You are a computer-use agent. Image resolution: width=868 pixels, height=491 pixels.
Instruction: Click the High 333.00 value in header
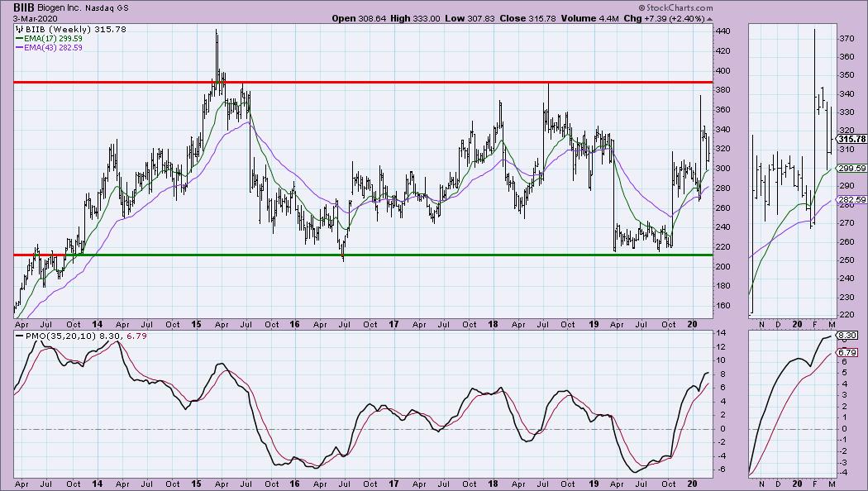coord(415,18)
